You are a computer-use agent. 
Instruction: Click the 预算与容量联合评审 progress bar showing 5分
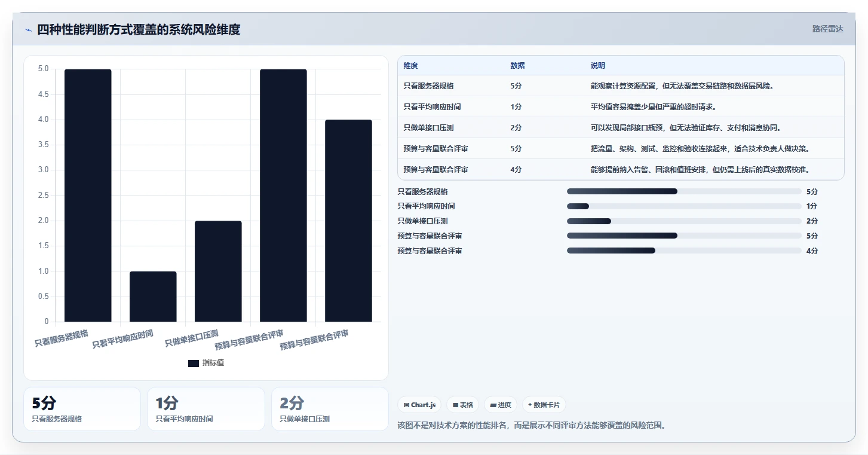[x=684, y=236]
